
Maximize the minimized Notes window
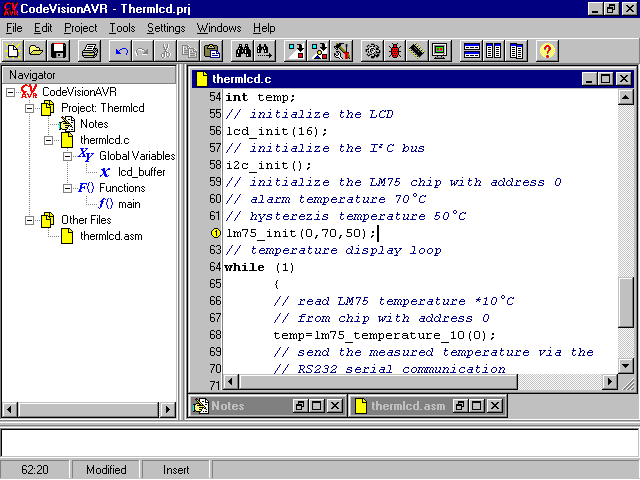click(x=317, y=406)
